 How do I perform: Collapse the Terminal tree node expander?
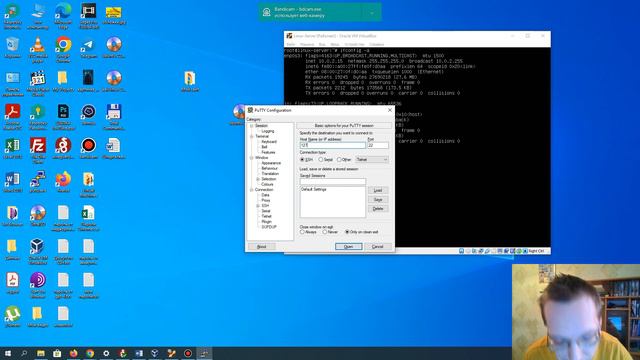click(x=251, y=136)
